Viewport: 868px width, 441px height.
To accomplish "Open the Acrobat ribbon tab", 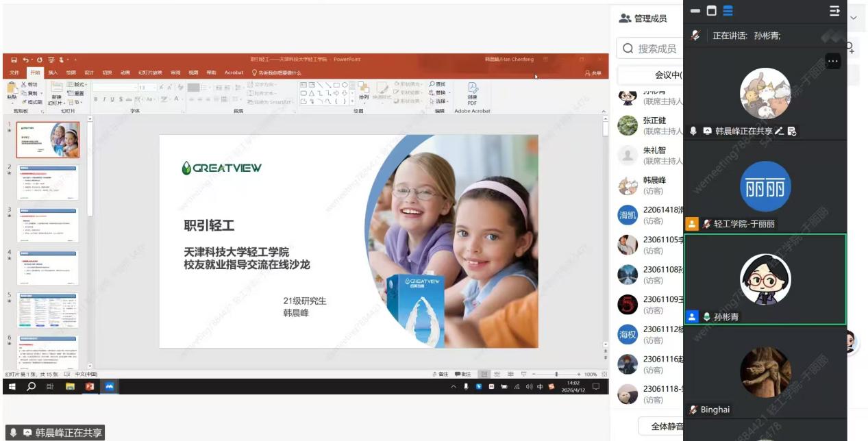I will [x=234, y=73].
